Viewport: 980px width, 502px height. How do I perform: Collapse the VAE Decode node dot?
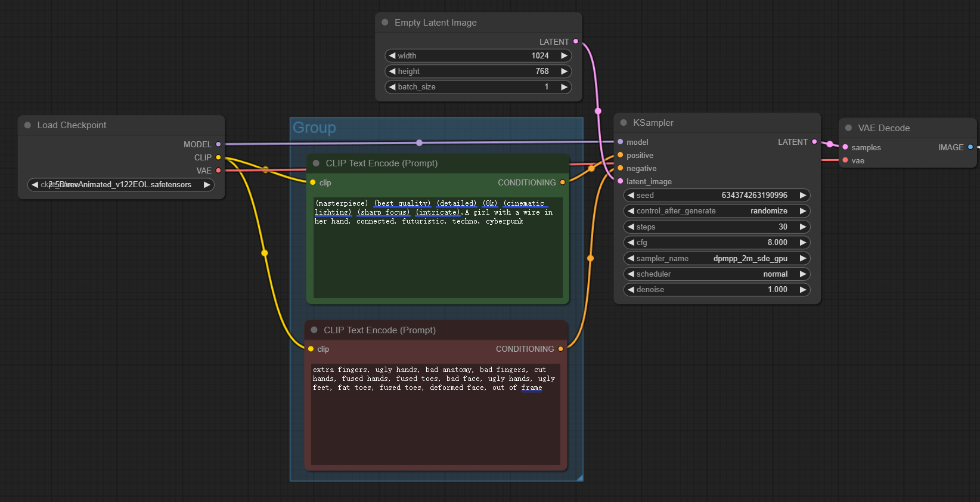848,128
